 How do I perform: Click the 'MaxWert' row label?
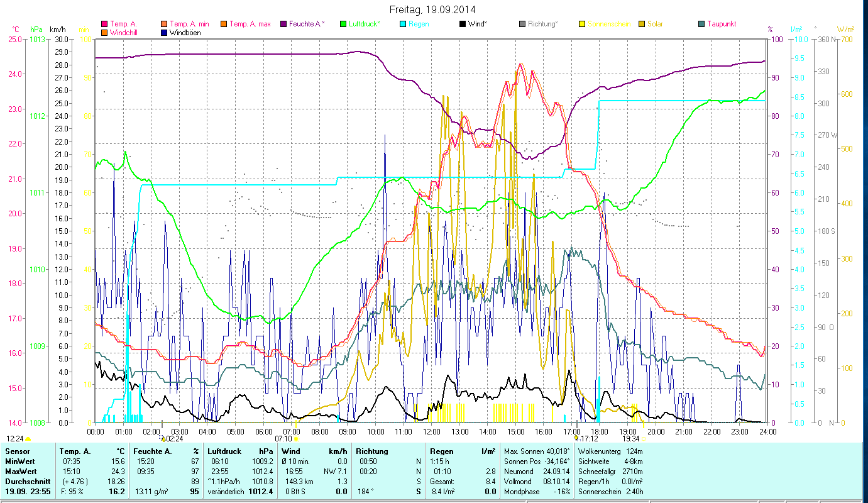21,471
